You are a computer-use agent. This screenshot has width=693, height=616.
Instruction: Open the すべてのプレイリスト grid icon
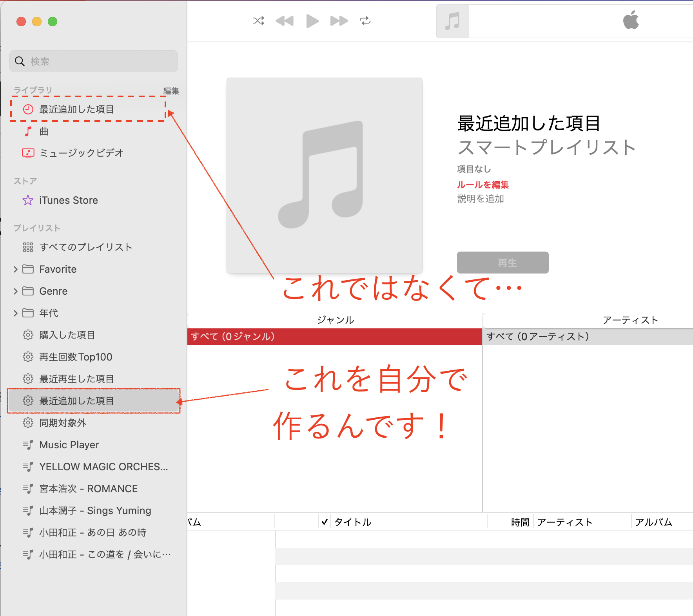tap(28, 247)
